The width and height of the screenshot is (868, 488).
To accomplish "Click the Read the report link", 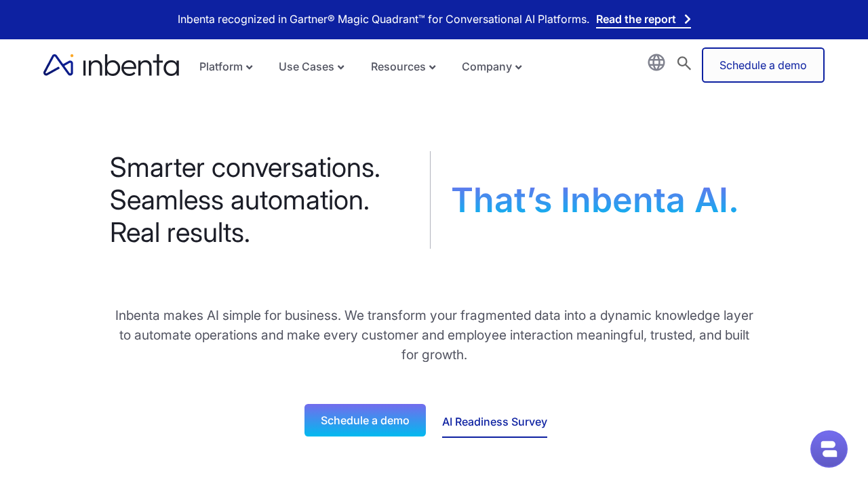I will click(635, 19).
